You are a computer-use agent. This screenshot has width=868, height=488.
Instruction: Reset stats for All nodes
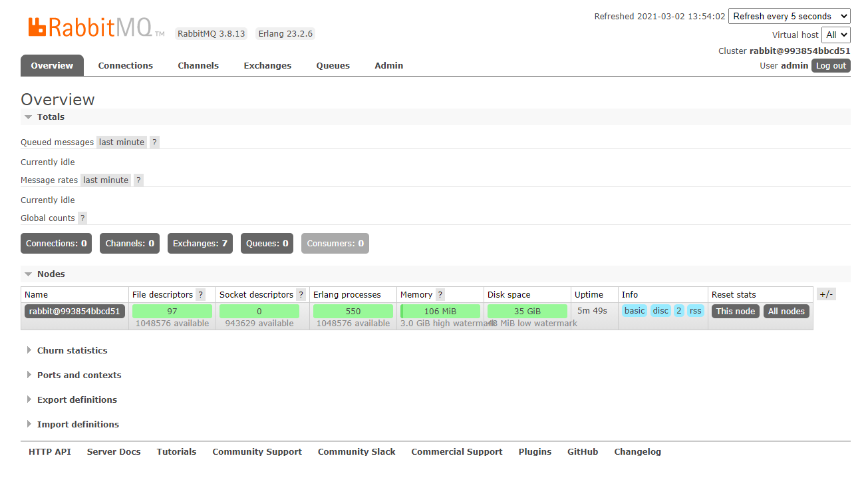787,311
